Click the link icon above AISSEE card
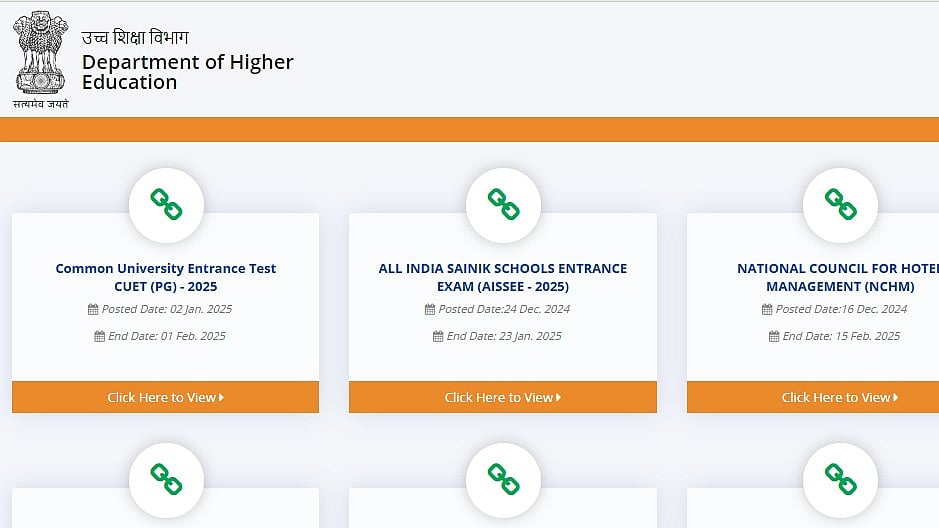 pos(503,205)
